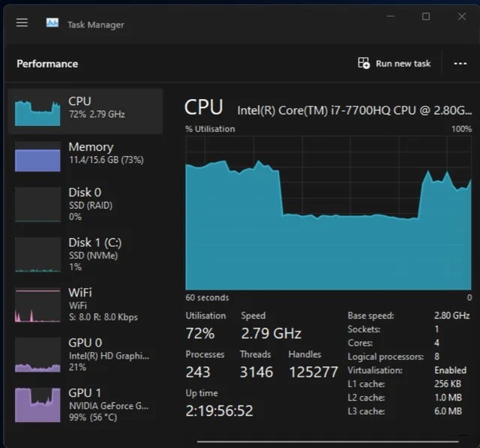Click the Intel Core i7-7700HQ processor name
Viewport: 480px width, 448px height.
[355, 110]
